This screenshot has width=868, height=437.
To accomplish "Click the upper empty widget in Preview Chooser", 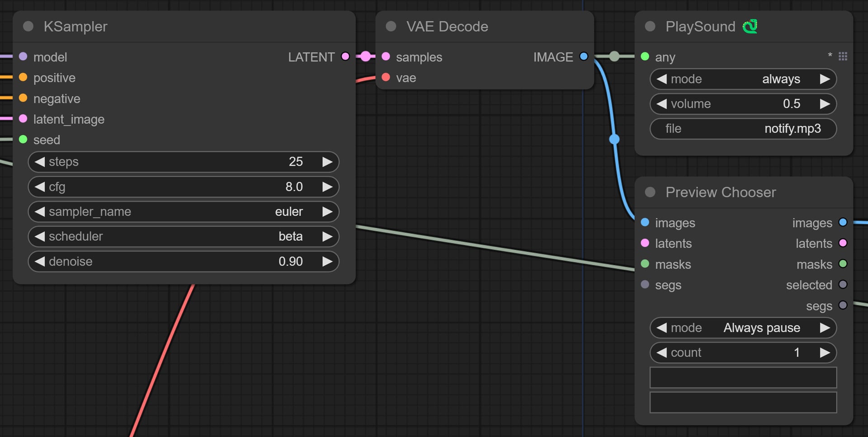I will (743, 377).
